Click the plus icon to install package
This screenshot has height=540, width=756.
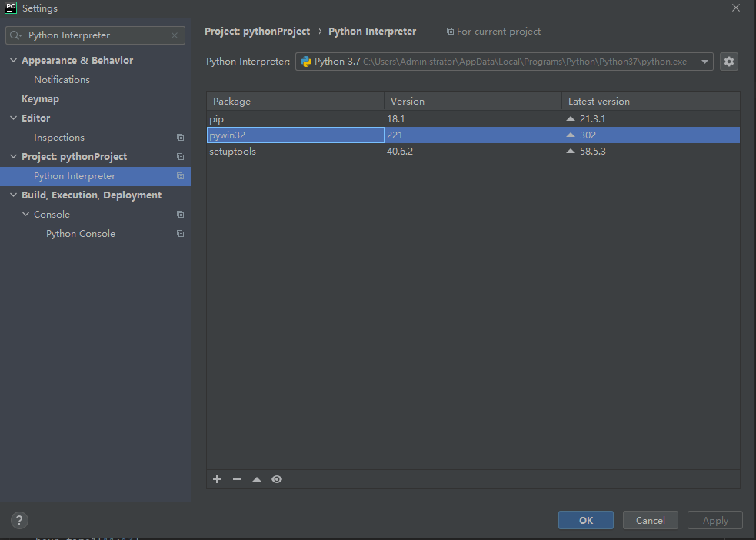(x=217, y=479)
